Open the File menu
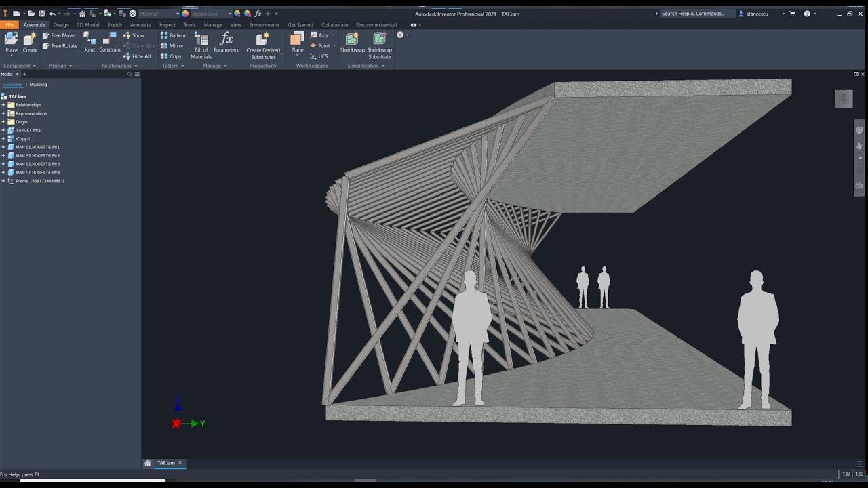868x488 pixels. tap(9, 25)
